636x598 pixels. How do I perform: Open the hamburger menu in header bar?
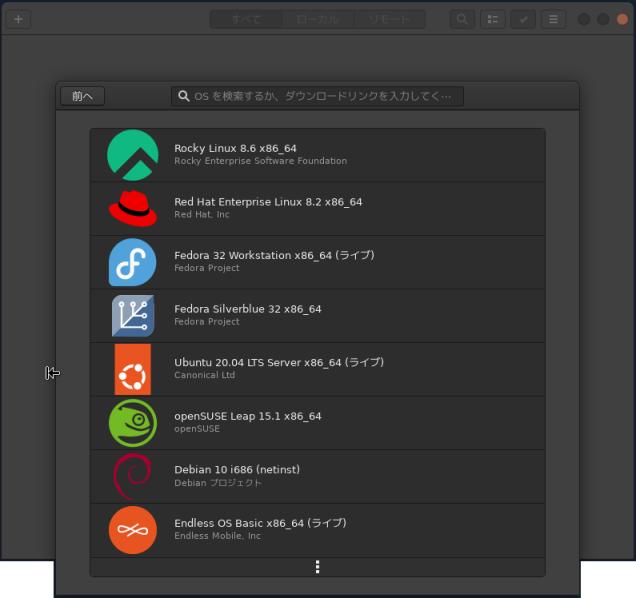pyautogui.click(x=553, y=19)
